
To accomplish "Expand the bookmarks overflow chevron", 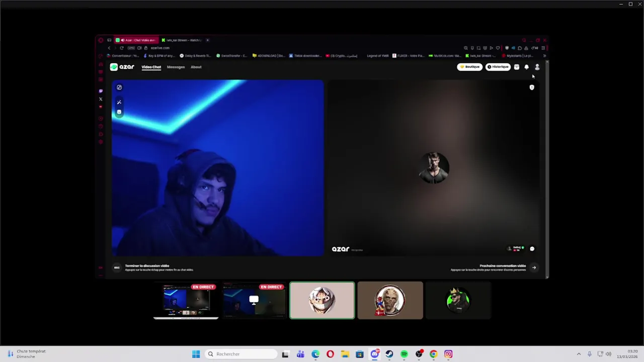I will [544, 56].
